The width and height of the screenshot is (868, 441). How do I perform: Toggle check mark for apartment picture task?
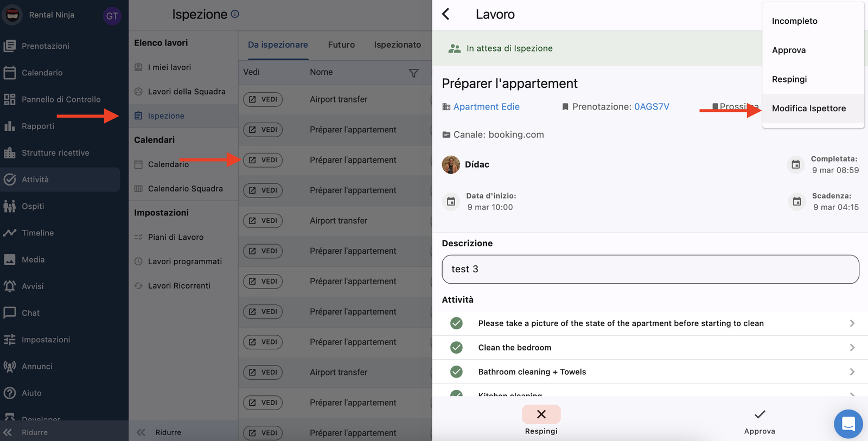(x=457, y=323)
